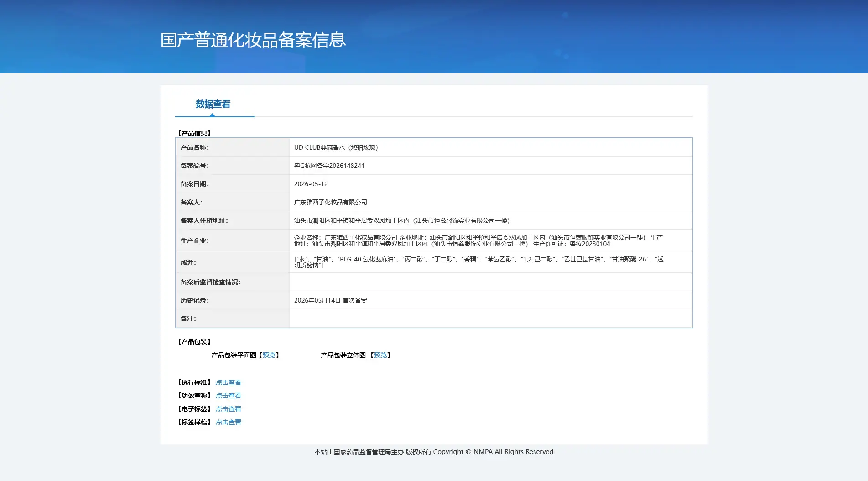
Task: Select the 成分 ingredient list text
Action: [479, 262]
